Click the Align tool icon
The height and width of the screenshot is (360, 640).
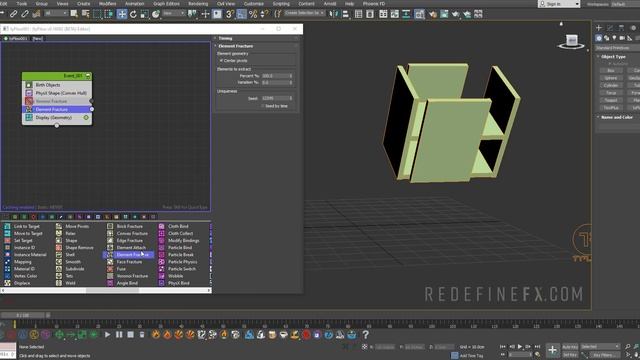coord(345,14)
